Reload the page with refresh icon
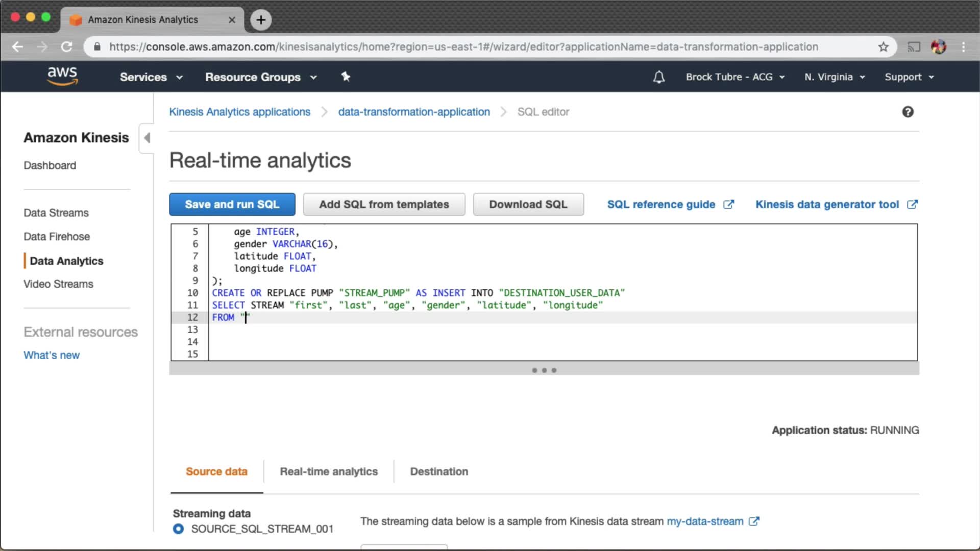This screenshot has height=551, width=980. (x=67, y=47)
